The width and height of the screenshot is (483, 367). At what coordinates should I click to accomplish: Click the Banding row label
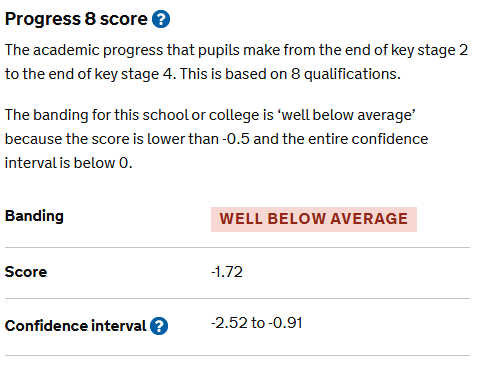pos(34,216)
